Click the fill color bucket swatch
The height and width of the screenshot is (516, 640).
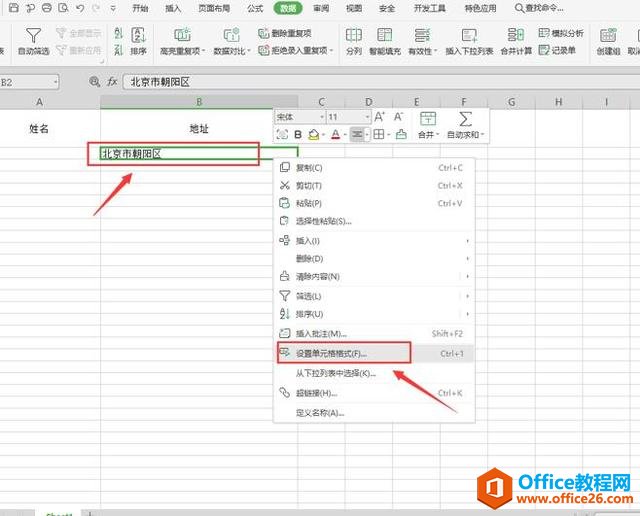pyautogui.click(x=313, y=134)
